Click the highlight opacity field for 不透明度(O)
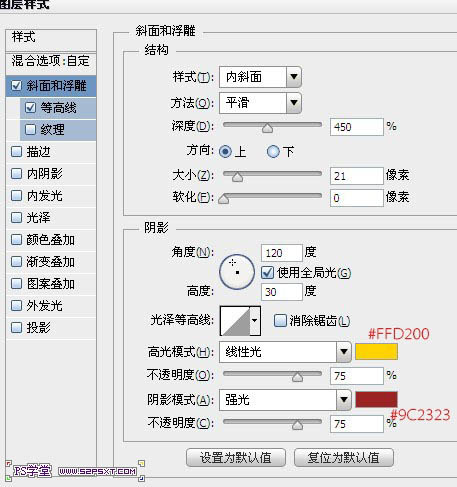 357,376
